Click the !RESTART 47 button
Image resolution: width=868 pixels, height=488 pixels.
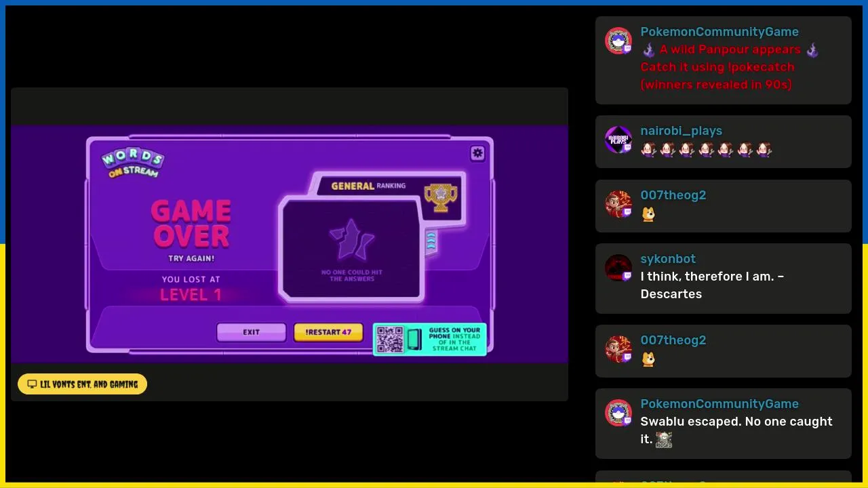tap(328, 332)
